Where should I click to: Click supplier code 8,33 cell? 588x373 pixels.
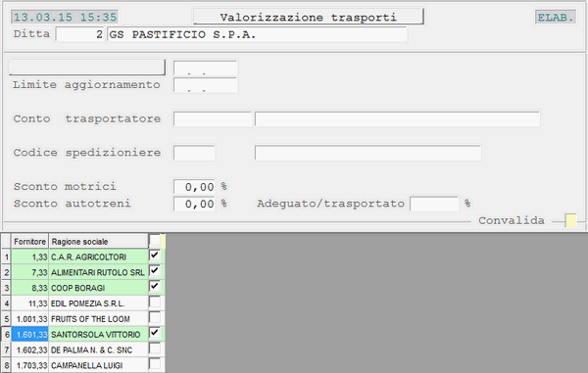[30, 288]
